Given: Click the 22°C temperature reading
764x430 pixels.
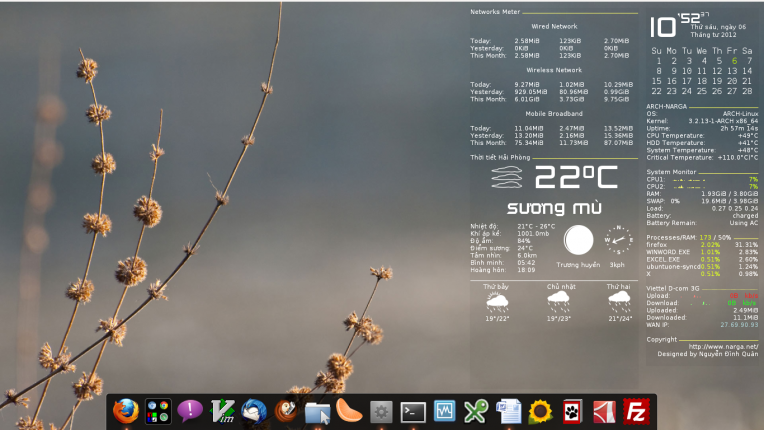Looking at the screenshot, I should pyautogui.click(x=576, y=179).
